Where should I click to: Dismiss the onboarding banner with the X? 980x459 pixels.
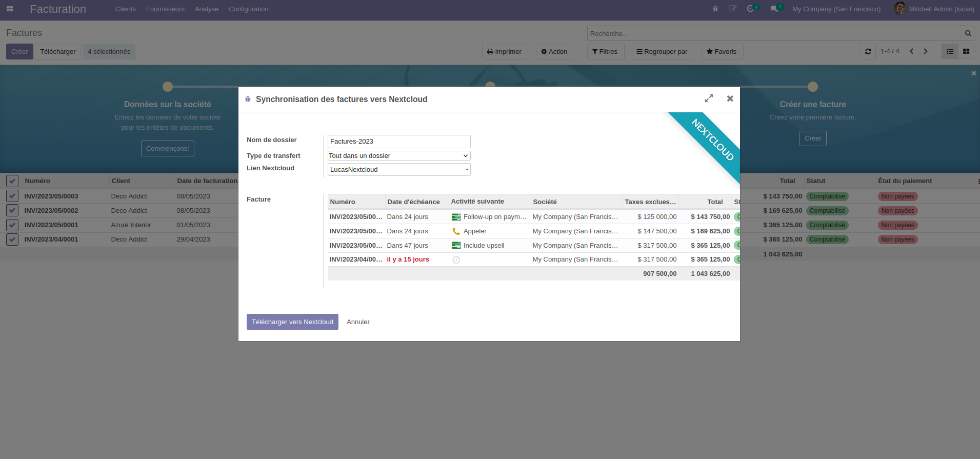click(x=974, y=73)
